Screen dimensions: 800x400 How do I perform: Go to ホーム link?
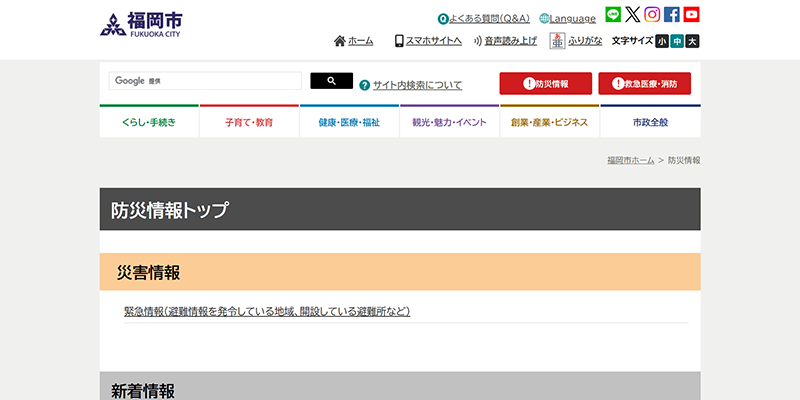click(x=361, y=41)
